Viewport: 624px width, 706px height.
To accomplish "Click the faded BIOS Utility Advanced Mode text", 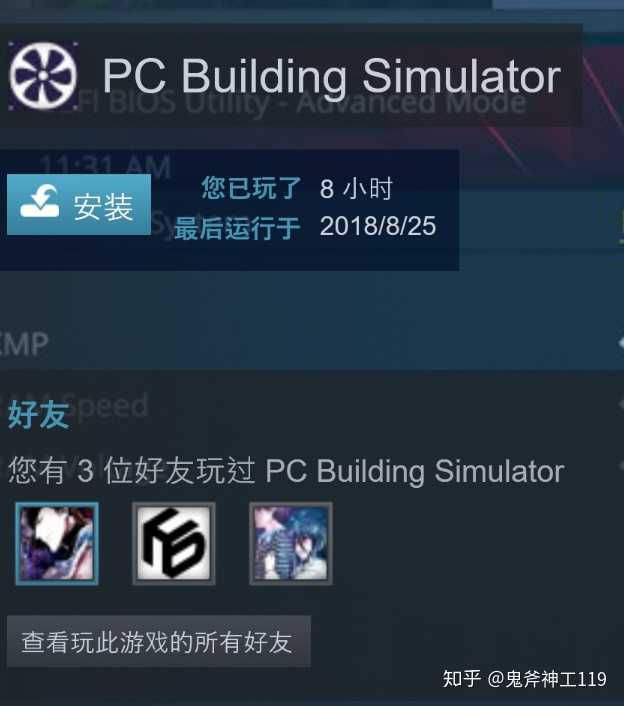I will (x=302, y=104).
